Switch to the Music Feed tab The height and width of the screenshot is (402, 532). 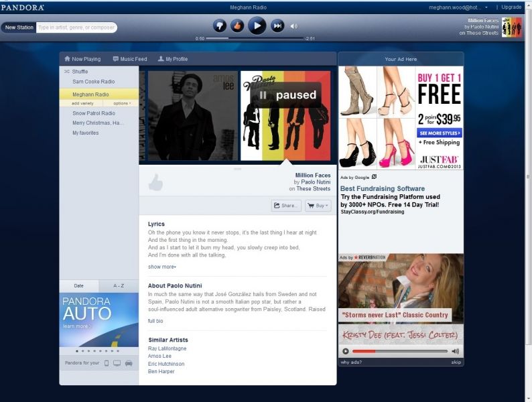[x=130, y=59]
